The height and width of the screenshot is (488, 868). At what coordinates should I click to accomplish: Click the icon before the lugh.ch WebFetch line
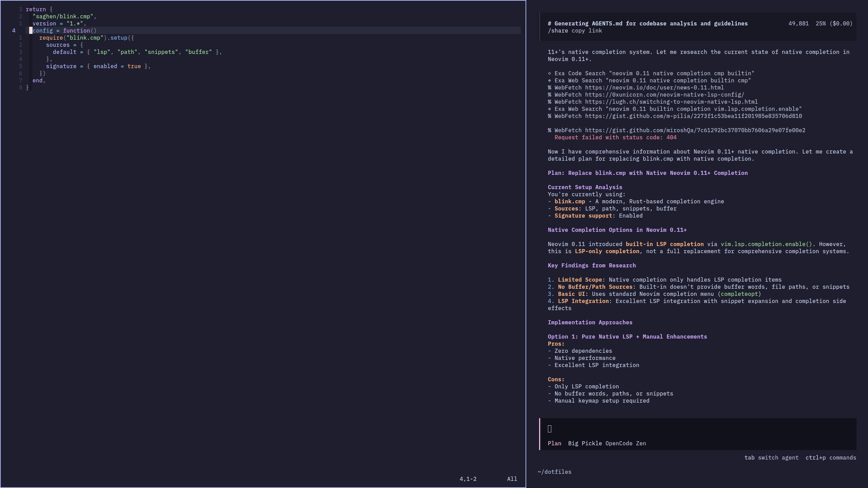coord(550,102)
